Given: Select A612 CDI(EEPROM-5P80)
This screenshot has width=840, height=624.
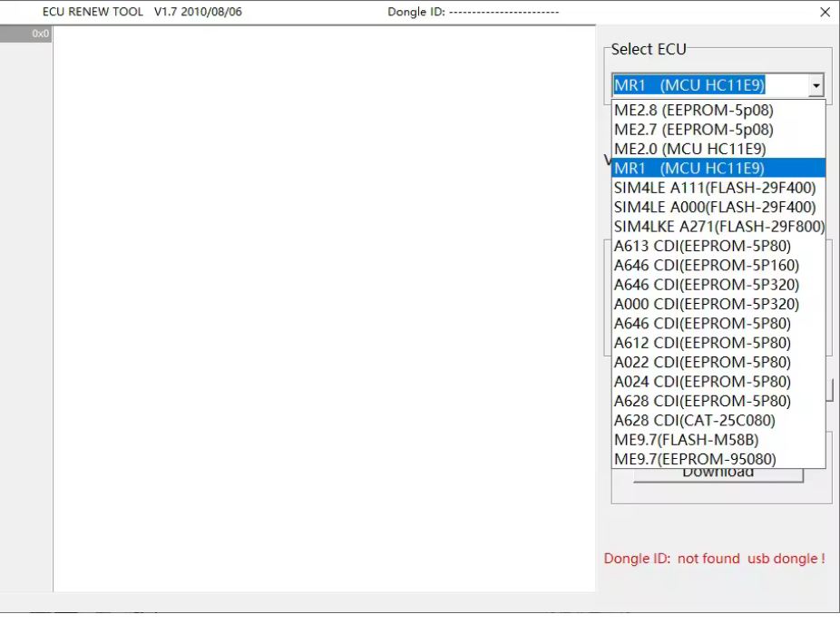Looking at the screenshot, I should click(702, 343).
